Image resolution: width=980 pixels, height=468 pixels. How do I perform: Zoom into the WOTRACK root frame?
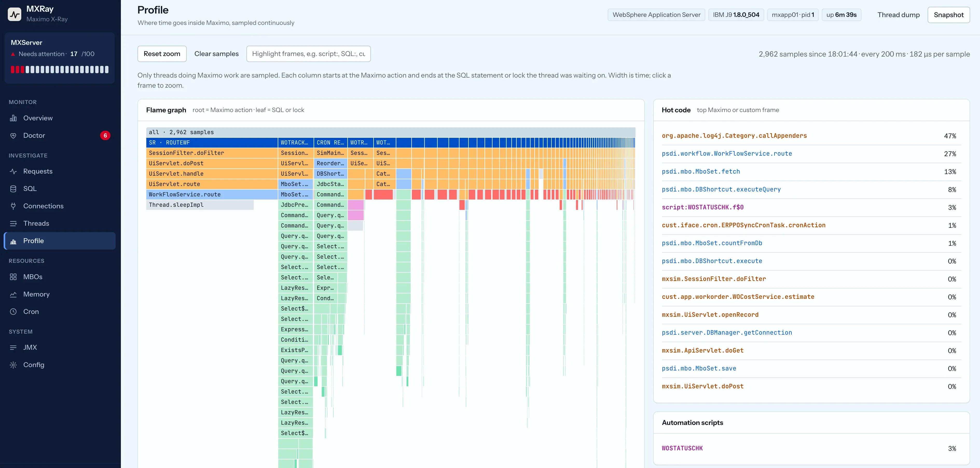tap(296, 143)
